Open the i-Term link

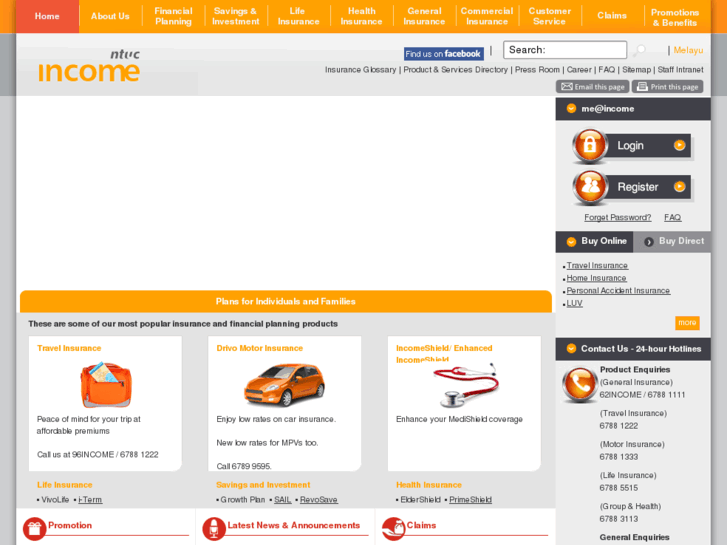point(90,500)
